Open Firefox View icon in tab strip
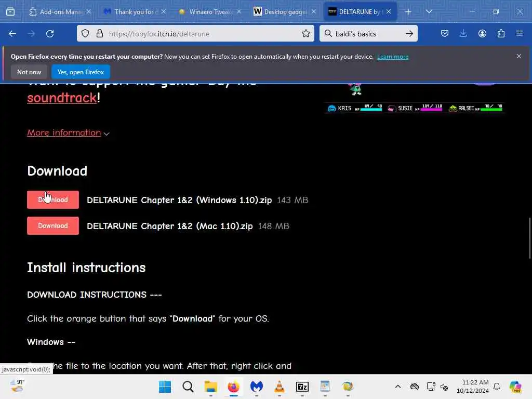The width and height of the screenshot is (532, 399). point(10,11)
